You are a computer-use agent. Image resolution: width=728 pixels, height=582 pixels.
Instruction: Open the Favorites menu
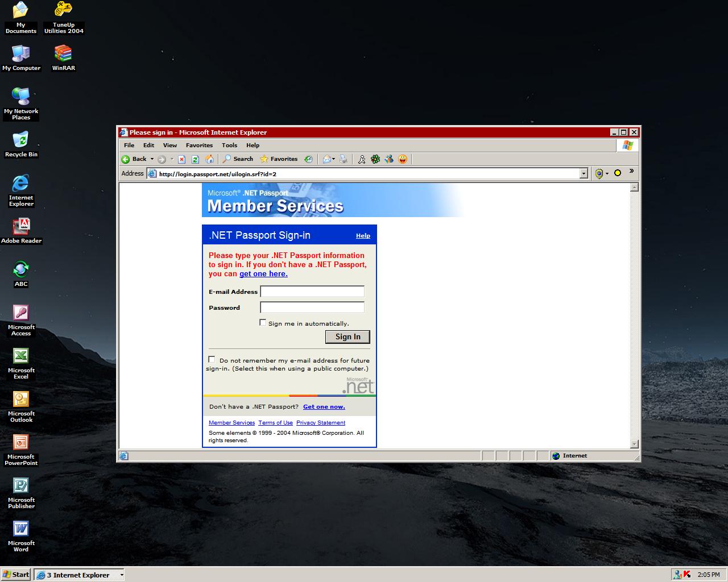199,145
